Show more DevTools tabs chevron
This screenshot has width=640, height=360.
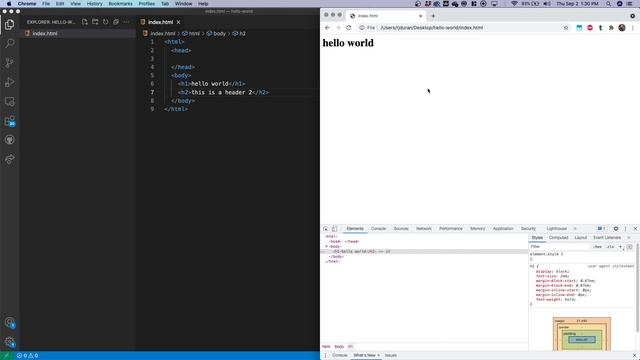(575, 229)
